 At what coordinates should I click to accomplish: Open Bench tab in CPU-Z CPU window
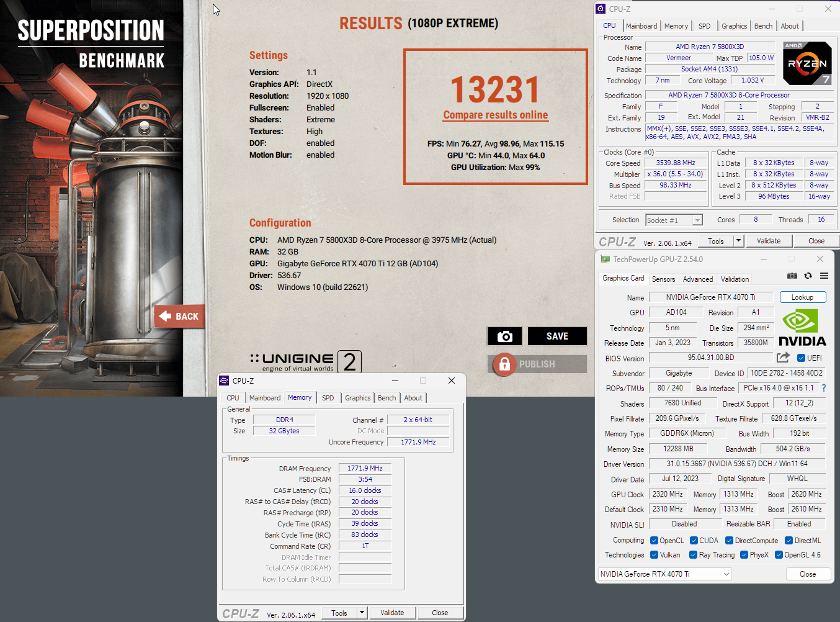tap(764, 26)
